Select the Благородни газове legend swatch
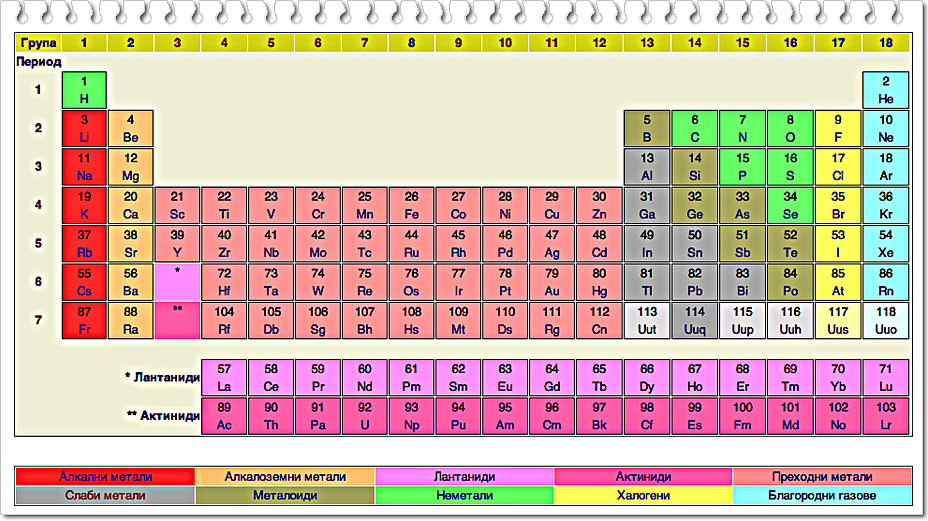The width and height of the screenshot is (928, 521). point(822,496)
